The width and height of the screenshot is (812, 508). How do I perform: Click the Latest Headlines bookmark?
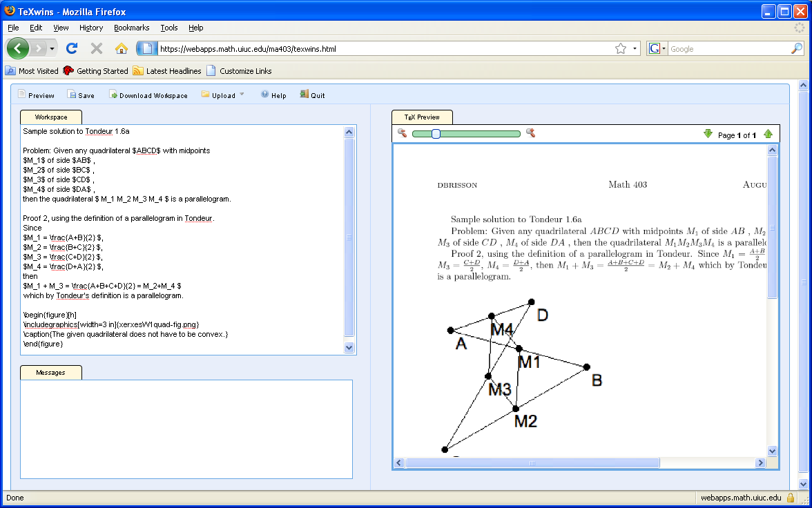click(167, 70)
